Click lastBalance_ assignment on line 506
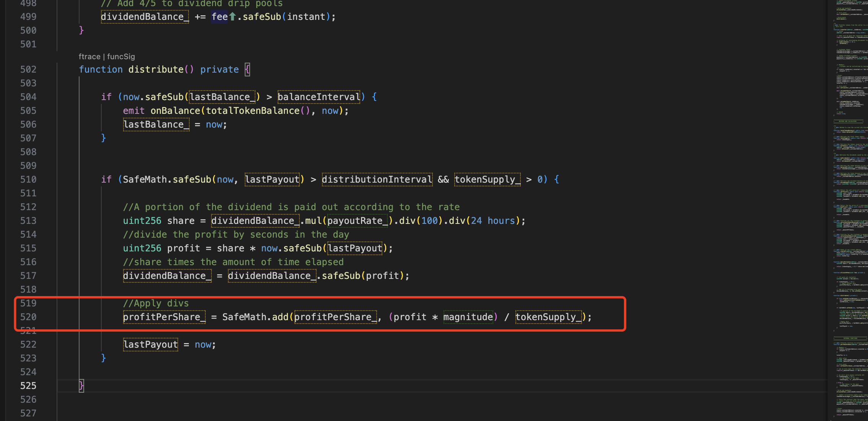The height and width of the screenshot is (421, 868). [x=156, y=125]
